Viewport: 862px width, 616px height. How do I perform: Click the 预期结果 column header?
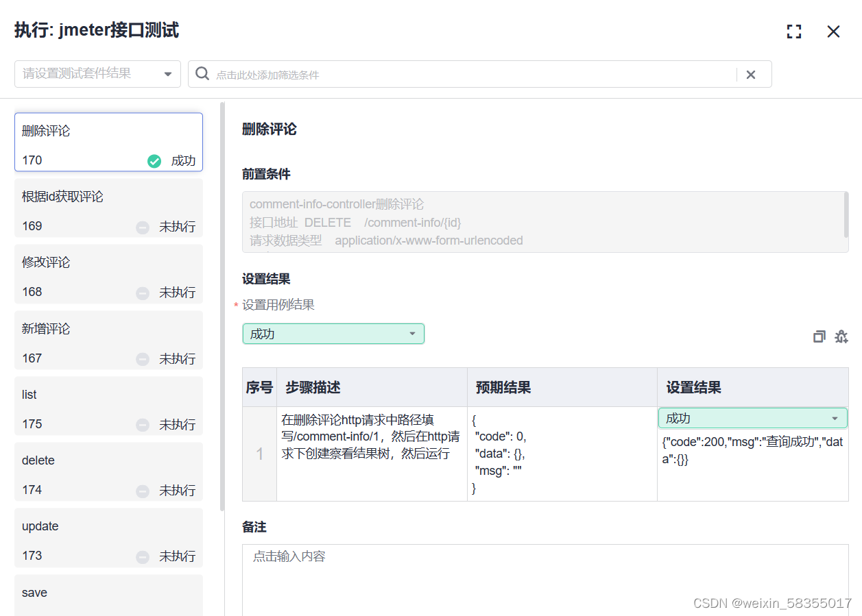[562, 387]
